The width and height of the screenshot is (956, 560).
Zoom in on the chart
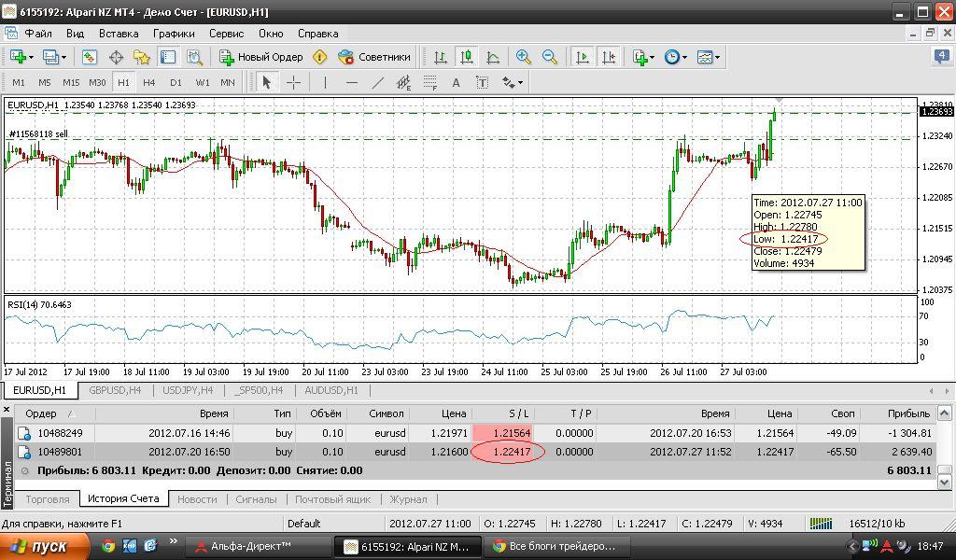point(524,57)
